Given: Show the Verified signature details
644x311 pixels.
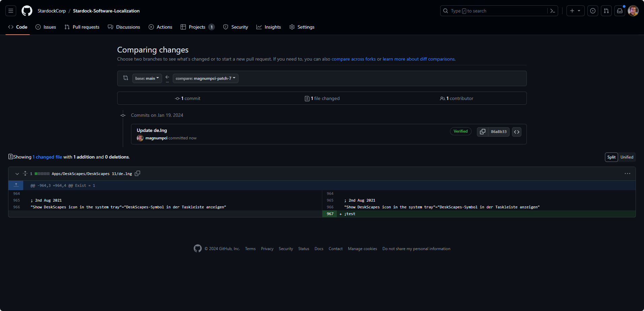Looking at the screenshot, I should (460, 131).
